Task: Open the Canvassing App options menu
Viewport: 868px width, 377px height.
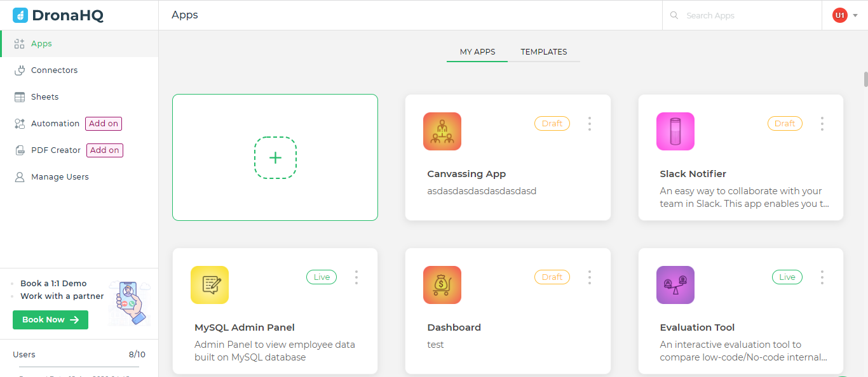Action: pos(590,124)
